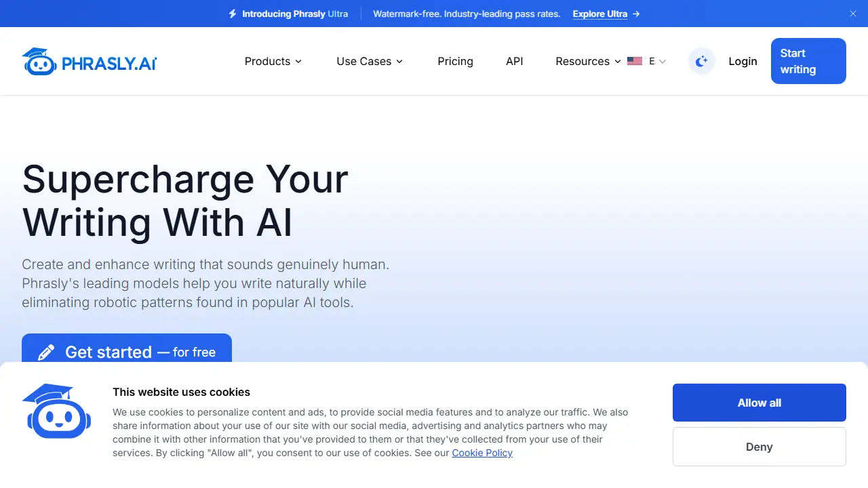Dismiss the top announcement banner with X
Image resolution: width=868 pixels, height=488 pixels.
click(853, 14)
